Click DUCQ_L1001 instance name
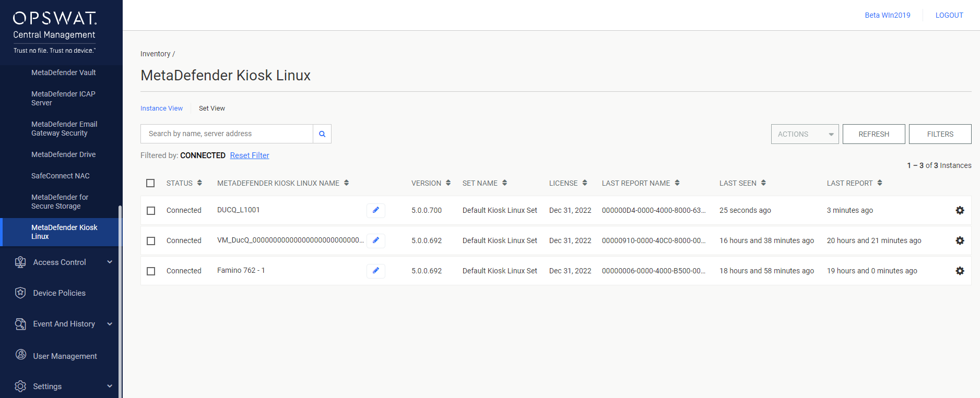 click(x=239, y=210)
